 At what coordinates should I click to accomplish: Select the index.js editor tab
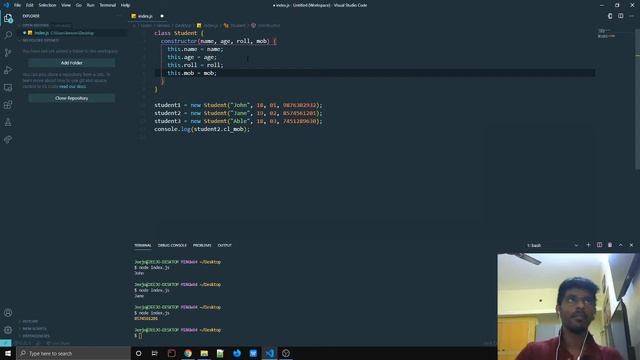(147, 16)
